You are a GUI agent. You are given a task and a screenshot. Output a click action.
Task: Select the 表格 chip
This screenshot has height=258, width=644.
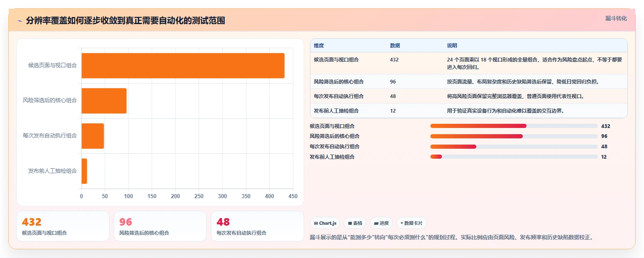355,223
